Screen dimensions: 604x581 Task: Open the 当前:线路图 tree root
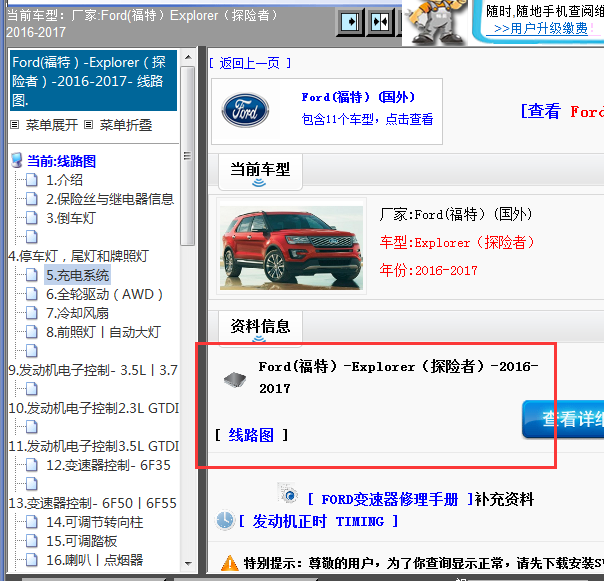tap(61, 161)
